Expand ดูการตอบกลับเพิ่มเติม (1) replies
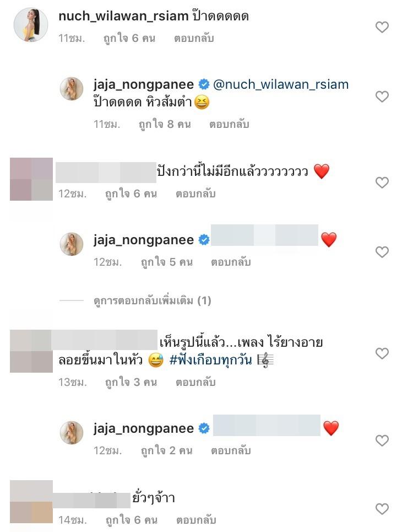This screenshot has height=532, width=413. coord(153,300)
